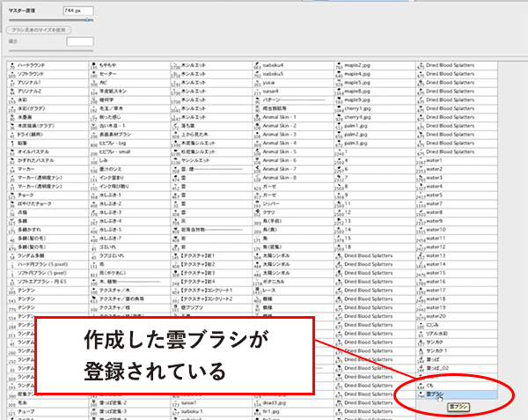Select the 上から見た木 brush
Image resolution: width=528 pixels, height=420 pixels.
(x=211, y=135)
